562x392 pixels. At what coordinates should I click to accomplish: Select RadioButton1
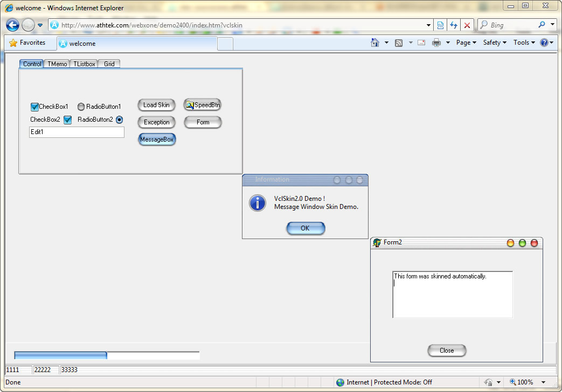(x=81, y=107)
